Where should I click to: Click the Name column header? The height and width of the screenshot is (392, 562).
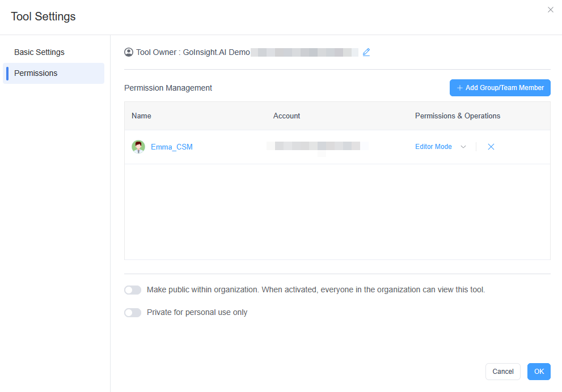(x=141, y=116)
